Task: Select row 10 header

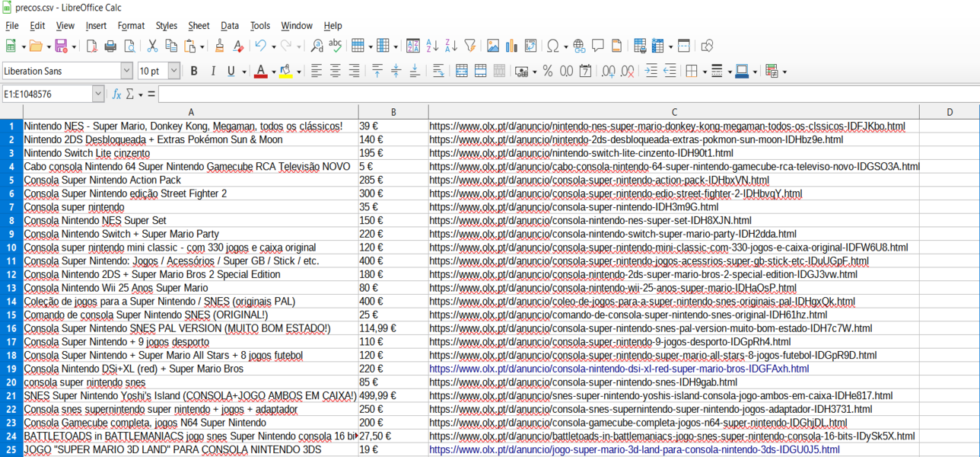Action: pyautogui.click(x=11, y=248)
